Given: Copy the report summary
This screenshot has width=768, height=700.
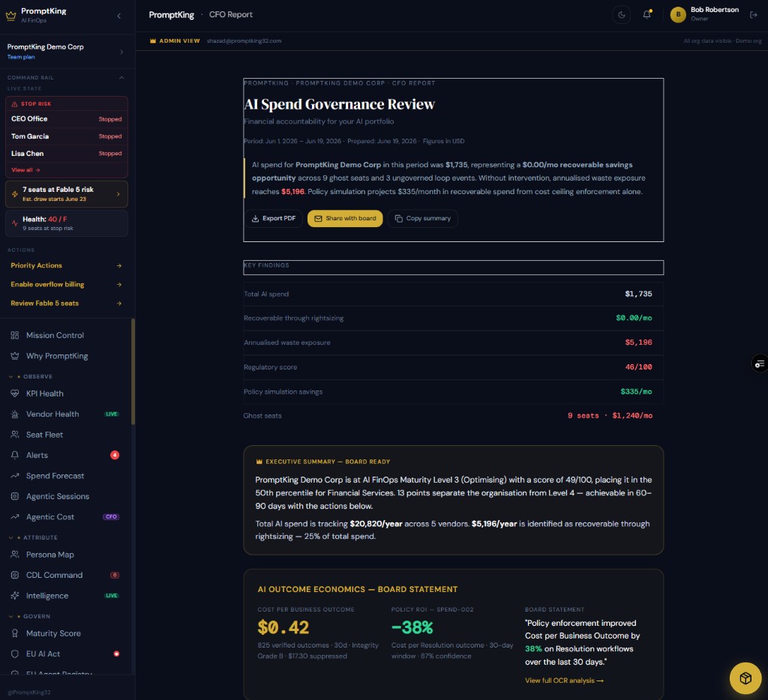Looking at the screenshot, I should pyautogui.click(x=423, y=218).
